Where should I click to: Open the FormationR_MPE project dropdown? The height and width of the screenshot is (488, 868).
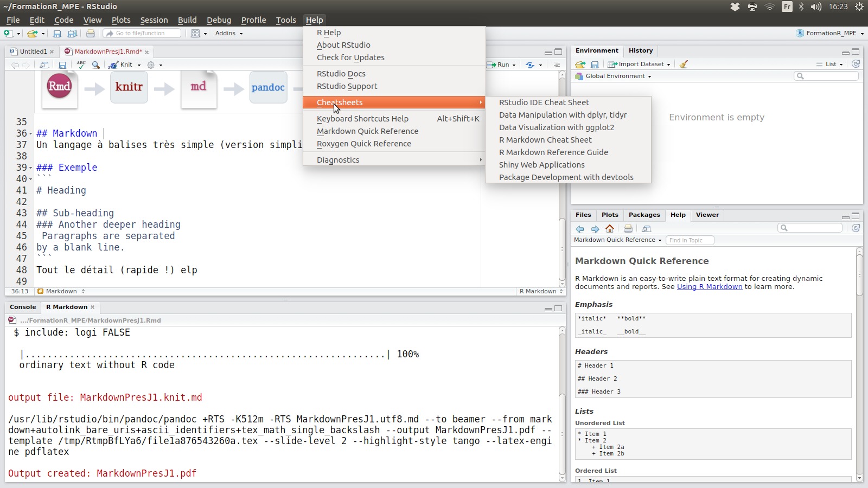tap(830, 33)
